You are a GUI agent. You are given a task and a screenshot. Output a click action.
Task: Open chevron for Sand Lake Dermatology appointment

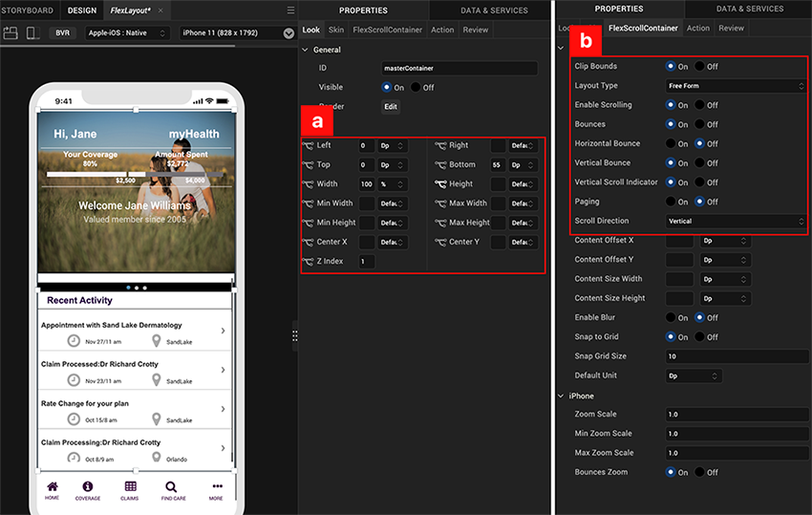pyautogui.click(x=223, y=331)
